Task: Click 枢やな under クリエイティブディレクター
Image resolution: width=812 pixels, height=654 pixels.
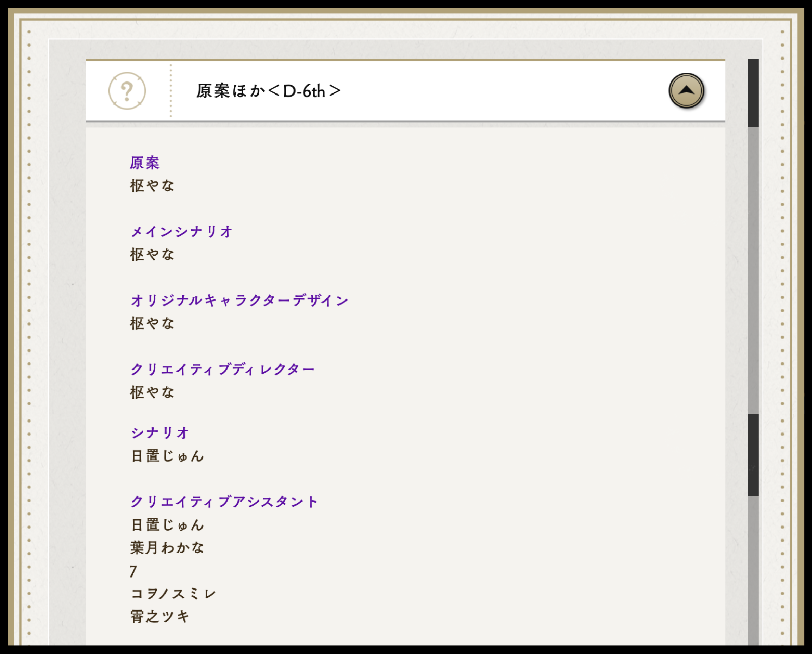Action: [x=152, y=393]
